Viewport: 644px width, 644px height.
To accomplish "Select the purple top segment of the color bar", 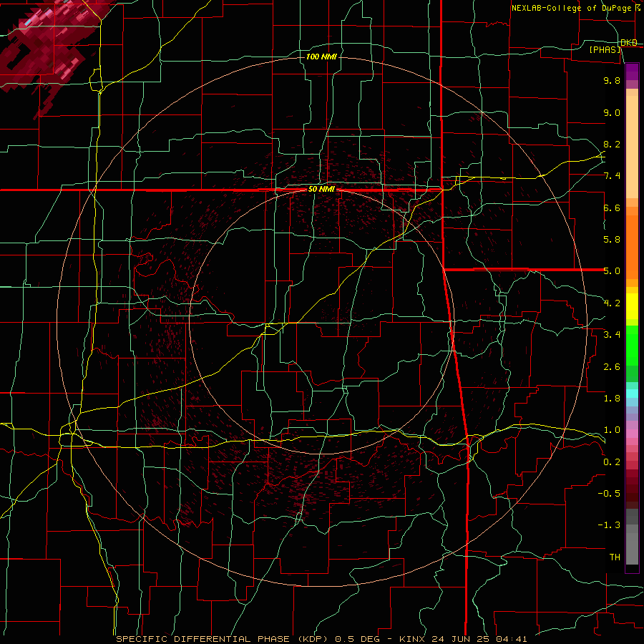I will pos(632,72).
